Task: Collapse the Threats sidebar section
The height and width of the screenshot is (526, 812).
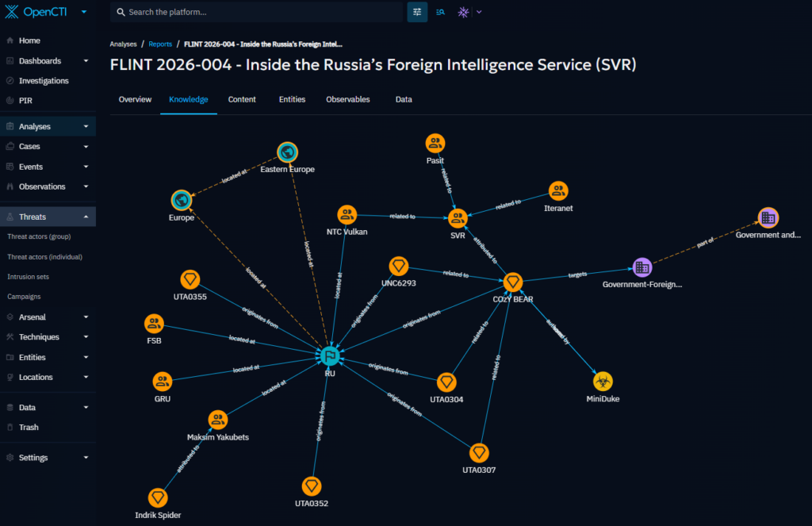Action: [86, 217]
